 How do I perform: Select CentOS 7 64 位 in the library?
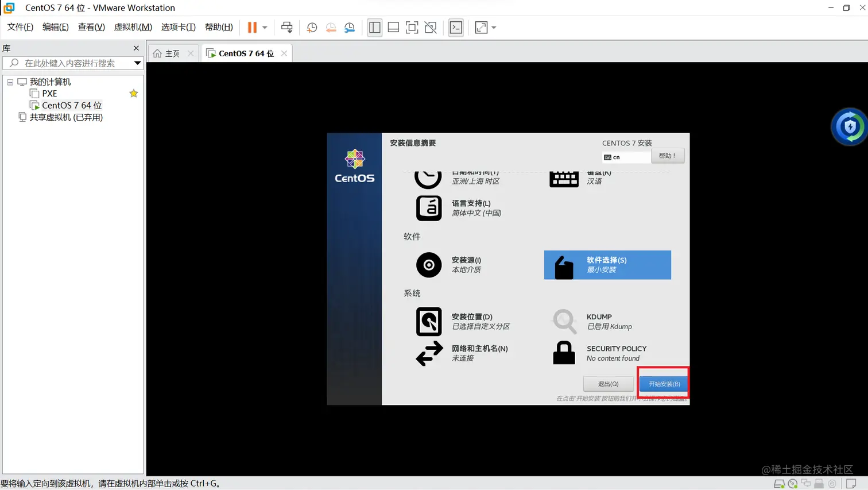[72, 106]
